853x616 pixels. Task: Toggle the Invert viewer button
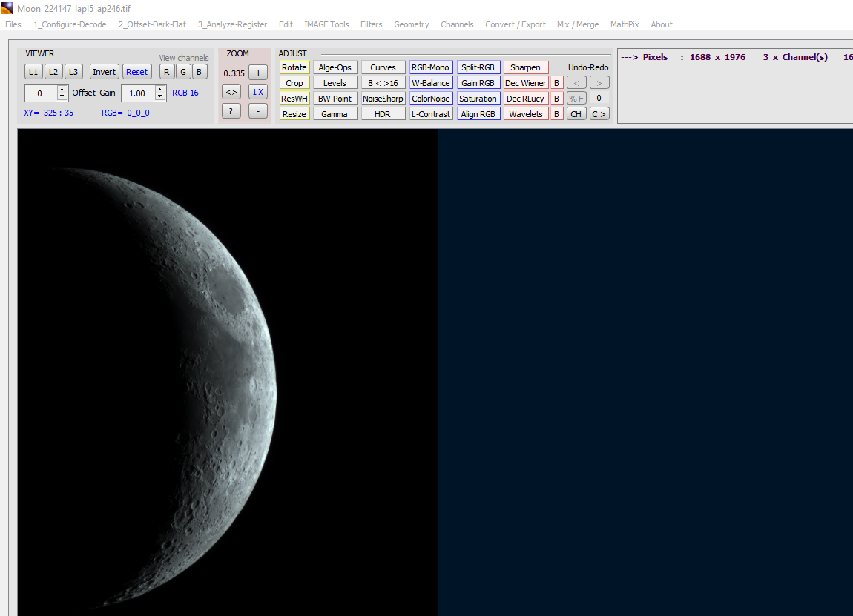[104, 72]
